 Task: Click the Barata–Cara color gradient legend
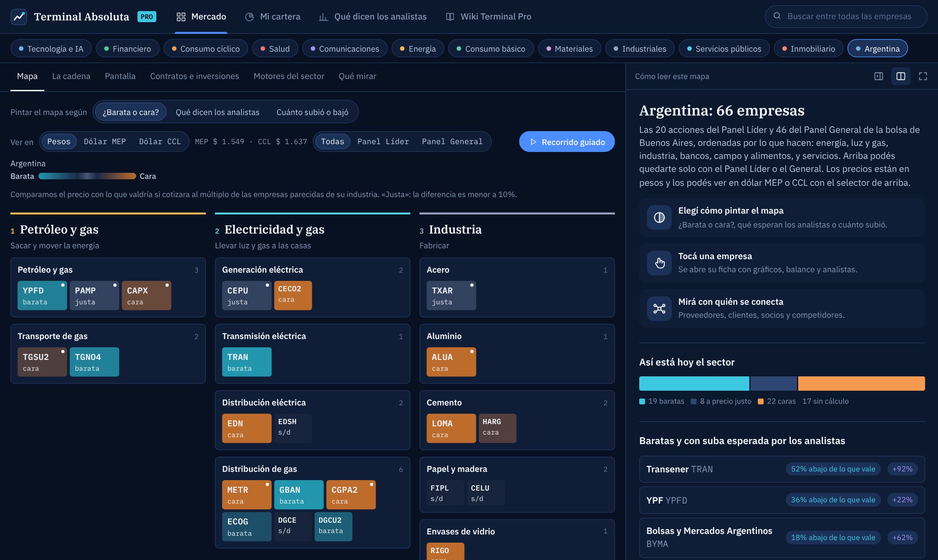coord(87,176)
